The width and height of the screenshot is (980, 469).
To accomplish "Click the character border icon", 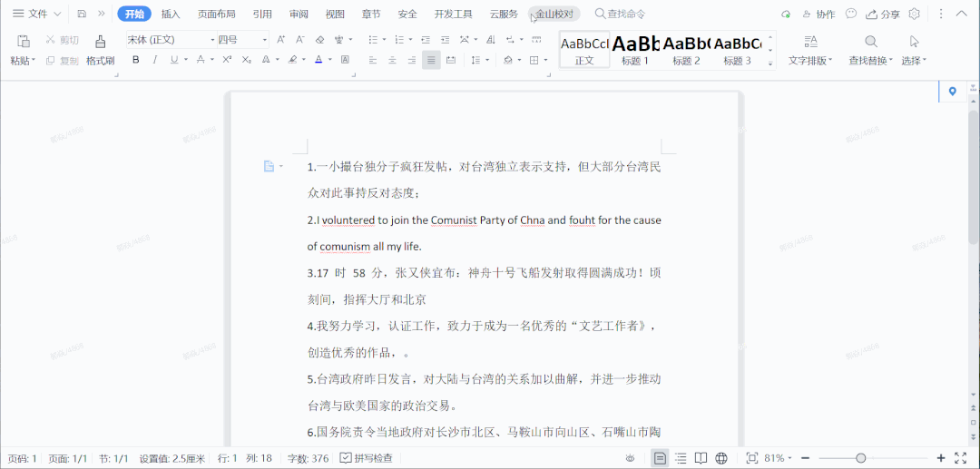I will 345,60.
